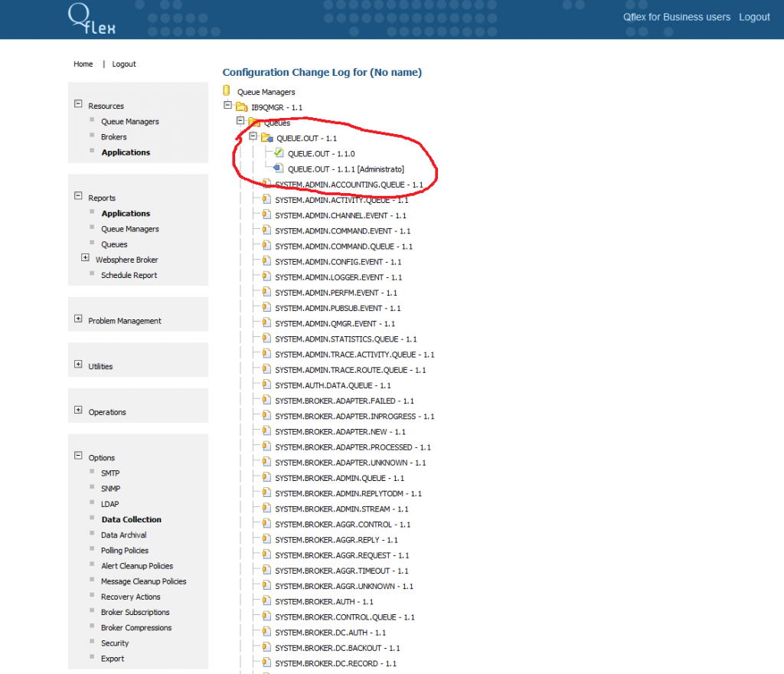The width and height of the screenshot is (784, 674).
Task: Click icon next to SYSTEM.AUTH.DATA.QUEUE
Action: (x=266, y=385)
